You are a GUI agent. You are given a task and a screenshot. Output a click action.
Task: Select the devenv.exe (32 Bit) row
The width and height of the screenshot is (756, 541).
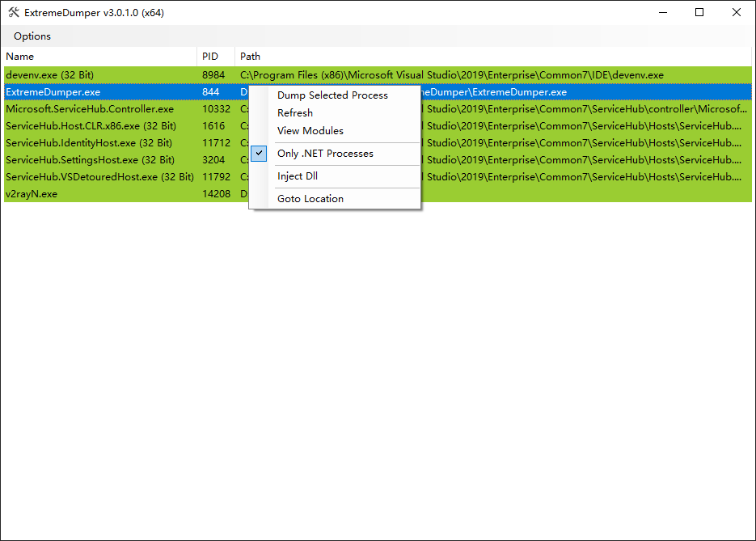(378, 75)
